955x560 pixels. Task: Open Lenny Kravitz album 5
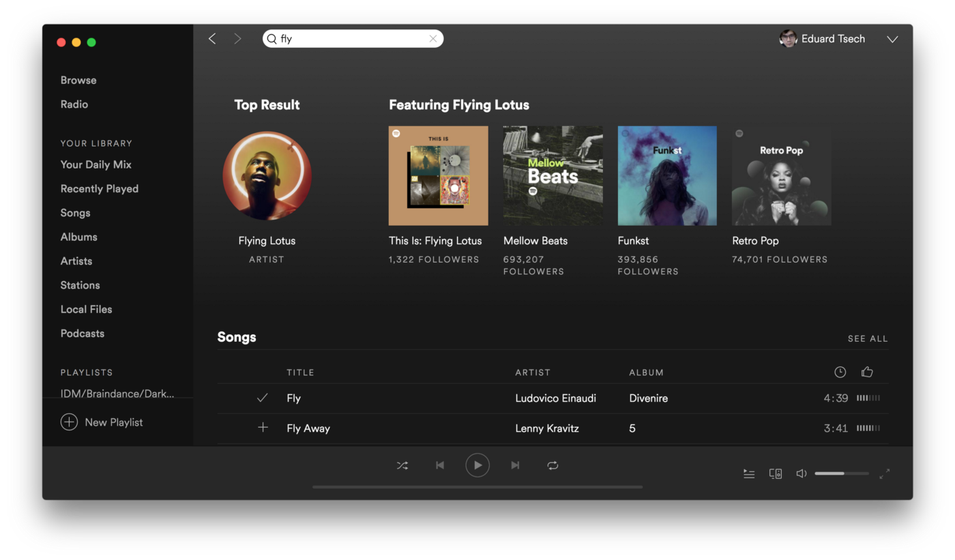pyautogui.click(x=632, y=428)
